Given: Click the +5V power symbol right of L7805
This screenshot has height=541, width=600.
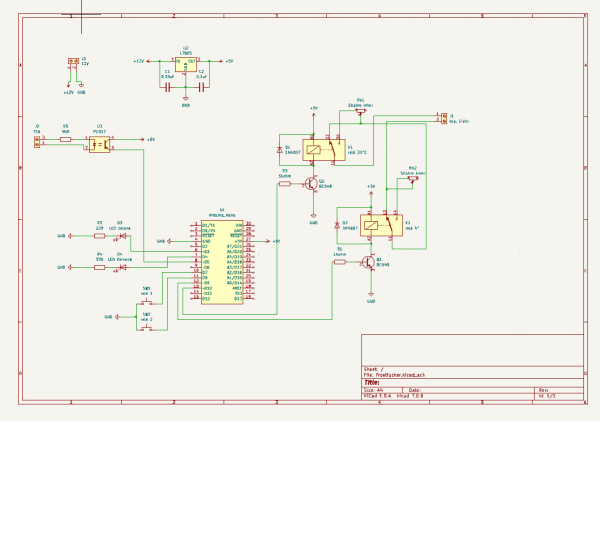Looking at the screenshot, I should click(220, 61).
